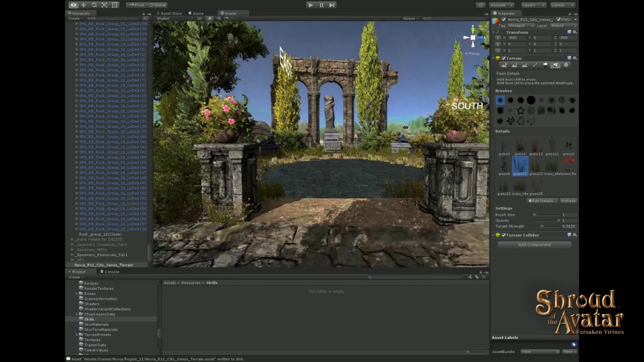Viewport: 644px width, 362px height.
Task: Toggle scene audio button
Action: 218,19
